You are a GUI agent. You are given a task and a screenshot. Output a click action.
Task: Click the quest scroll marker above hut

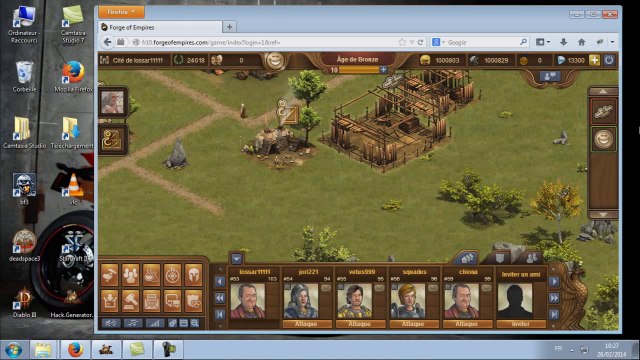click(288, 112)
